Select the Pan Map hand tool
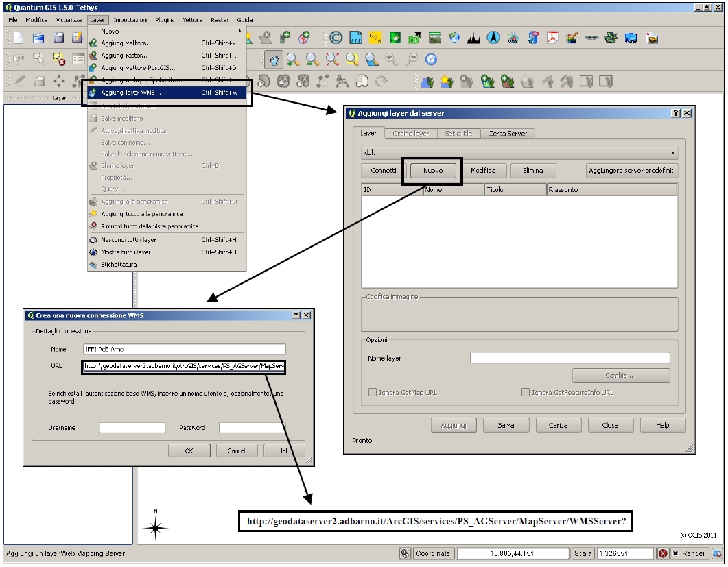Viewport: 728px width, 567px height. [x=274, y=60]
